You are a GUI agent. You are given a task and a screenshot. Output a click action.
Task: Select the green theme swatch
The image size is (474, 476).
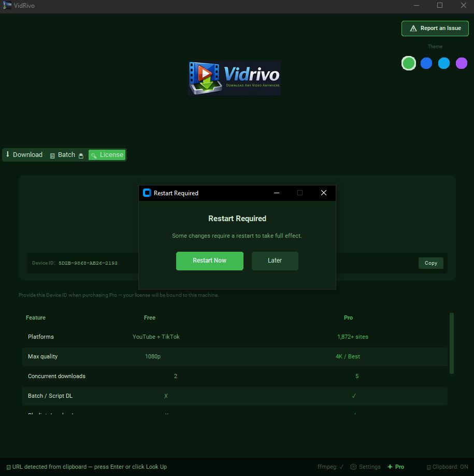click(x=408, y=63)
